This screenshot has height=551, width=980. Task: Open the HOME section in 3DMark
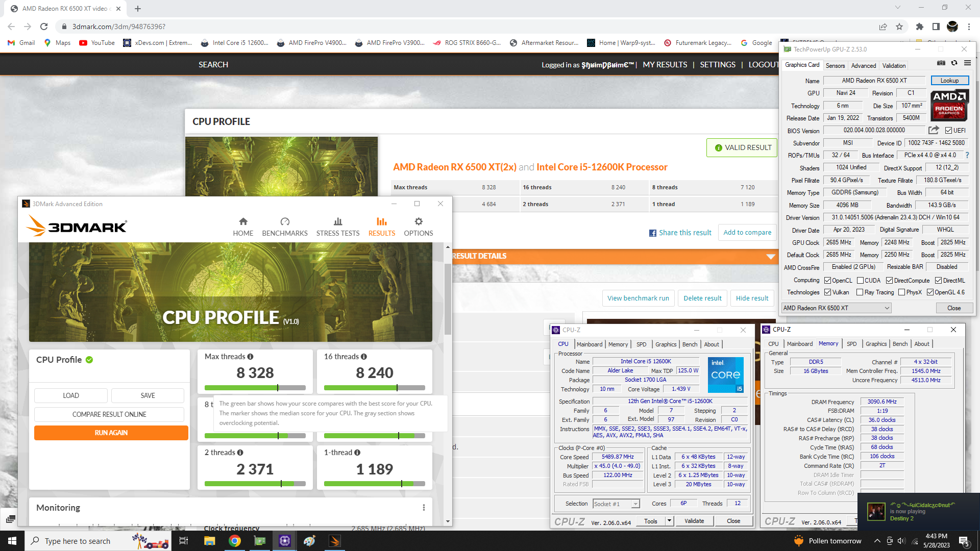click(x=243, y=227)
